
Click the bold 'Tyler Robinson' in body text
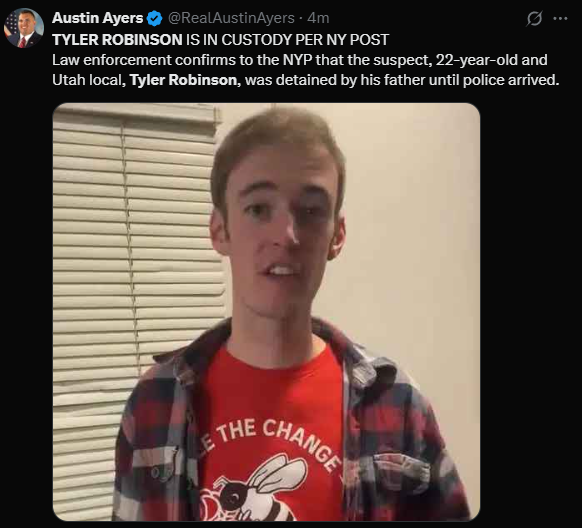[185, 80]
